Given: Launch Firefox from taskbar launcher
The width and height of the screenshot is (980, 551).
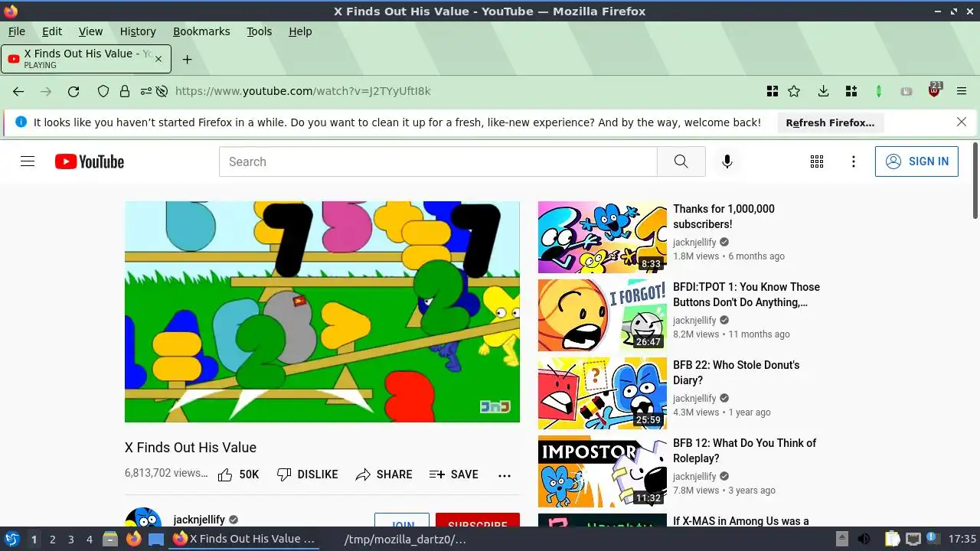Looking at the screenshot, I should click(134, 540).
